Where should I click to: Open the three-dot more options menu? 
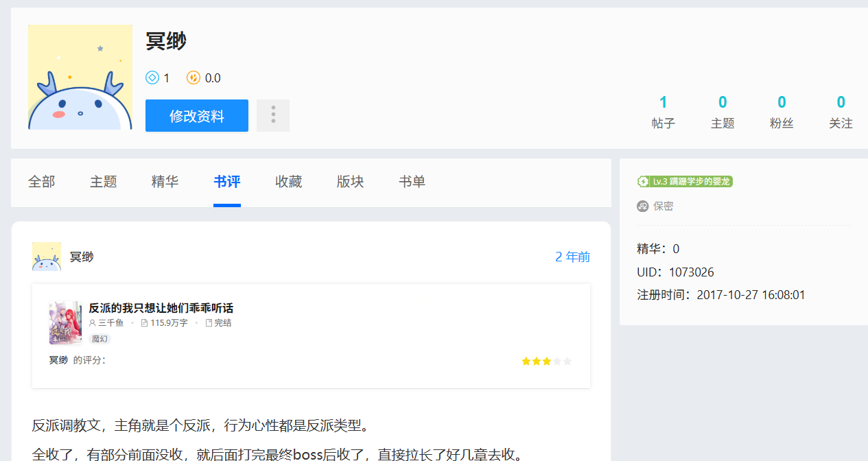coord(273,115)
